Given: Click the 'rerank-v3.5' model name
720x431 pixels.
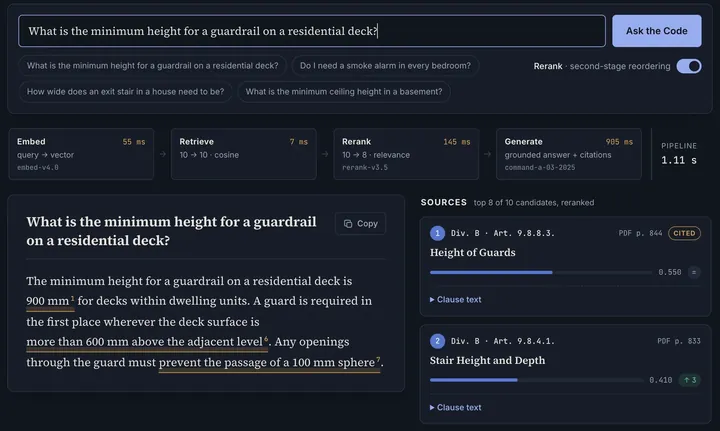Looking at the screenshot, I should pos(365,168).
